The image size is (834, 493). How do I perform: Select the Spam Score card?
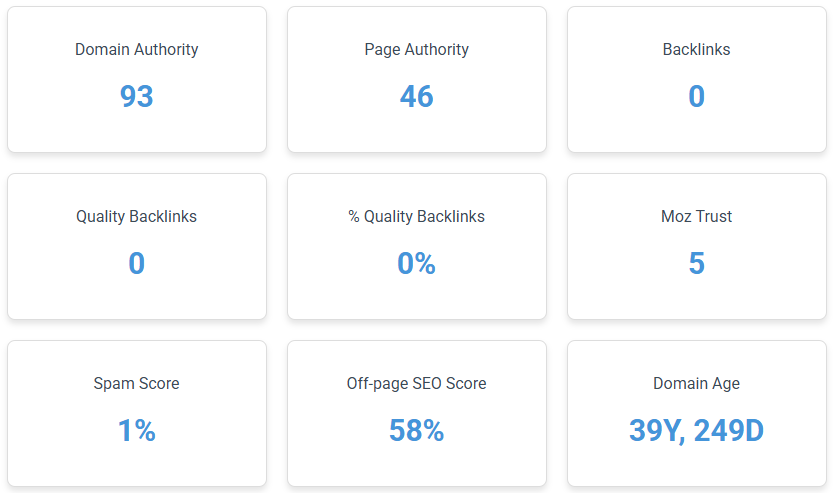pyautogui.click(x=137, y=413)
